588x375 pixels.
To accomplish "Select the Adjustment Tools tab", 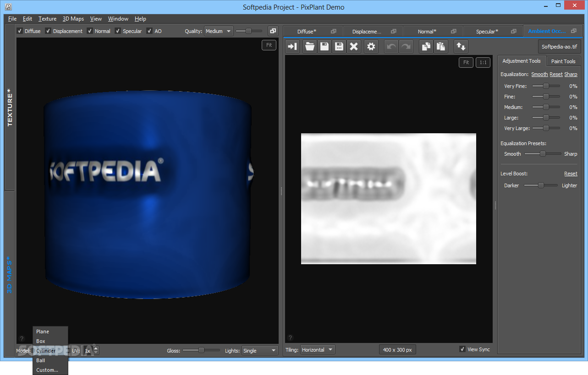I will pyautogui.click(x=522, y=61).
